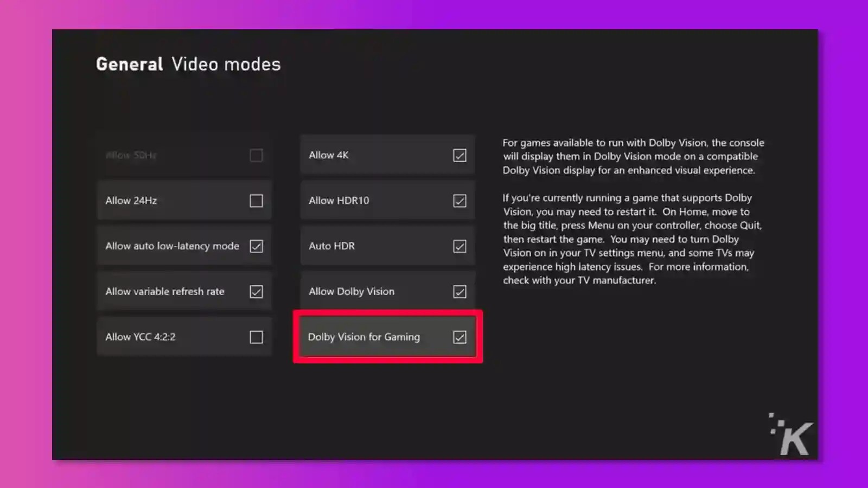Uncheck Allow HDR10
Image resolution: width=868 pixels, height=488 pixels.
tap(459, 200)
